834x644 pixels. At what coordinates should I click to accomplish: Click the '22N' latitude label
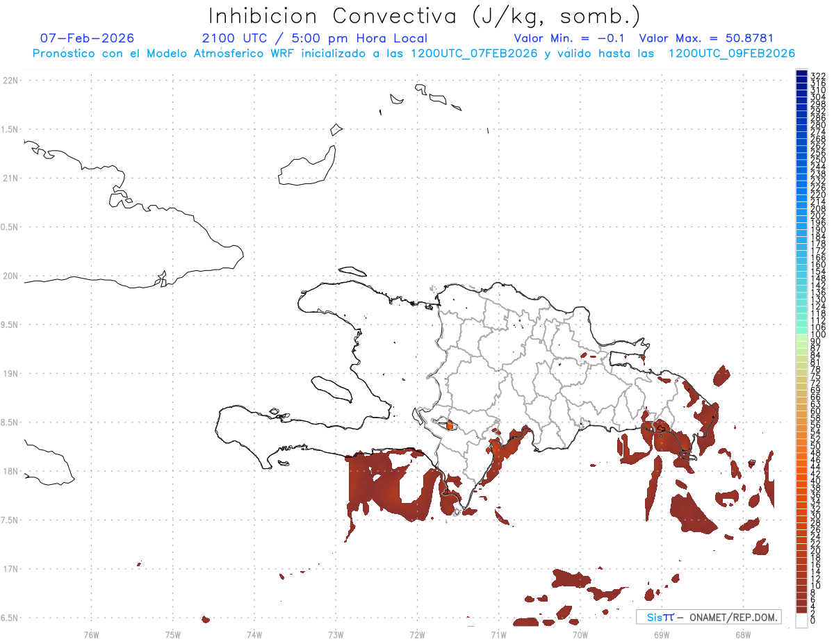[10, 81]
